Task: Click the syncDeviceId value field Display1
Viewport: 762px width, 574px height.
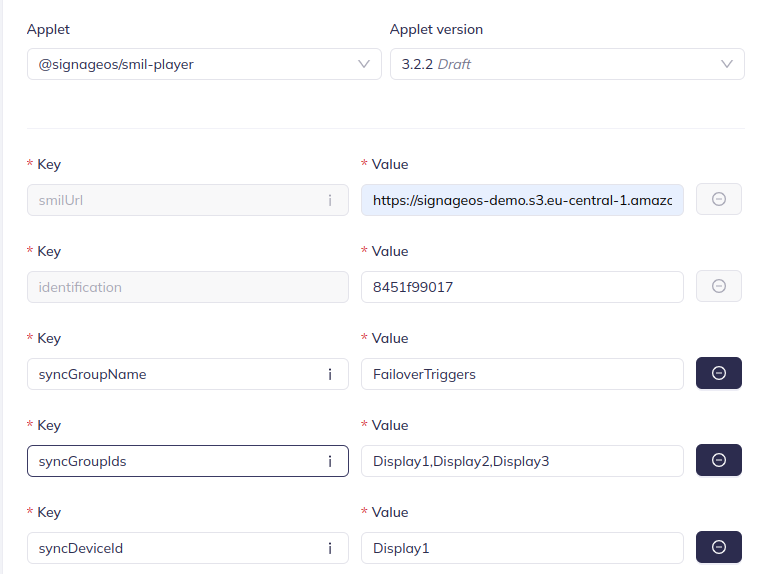Action: 522,548
